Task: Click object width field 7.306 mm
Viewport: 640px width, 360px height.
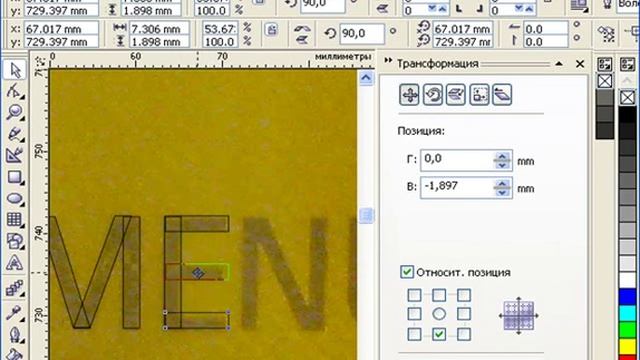Action: point(159,29)
